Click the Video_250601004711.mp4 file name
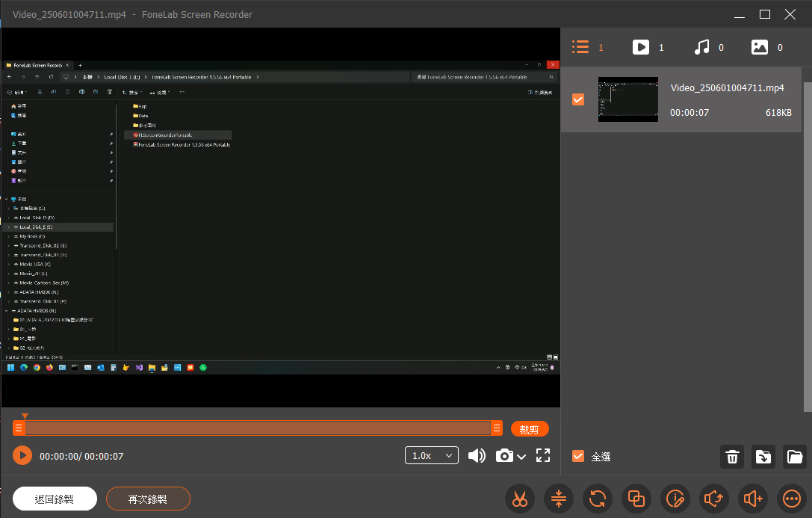812x518 pixels. point(727,87)
